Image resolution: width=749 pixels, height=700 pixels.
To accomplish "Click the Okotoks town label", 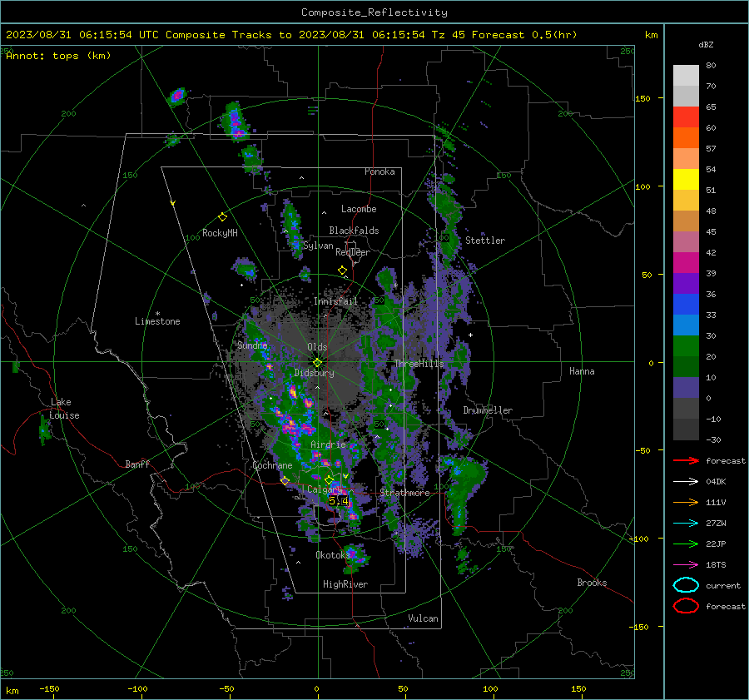I will (x=333, y=554).
